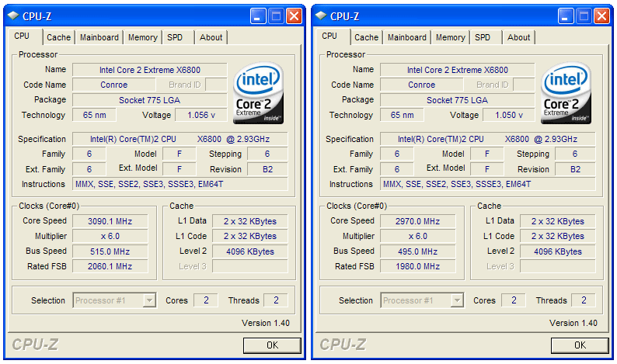
Task: Minimize the left CPU-Z window
Action: pyautogui.click(x=259, y=16)
